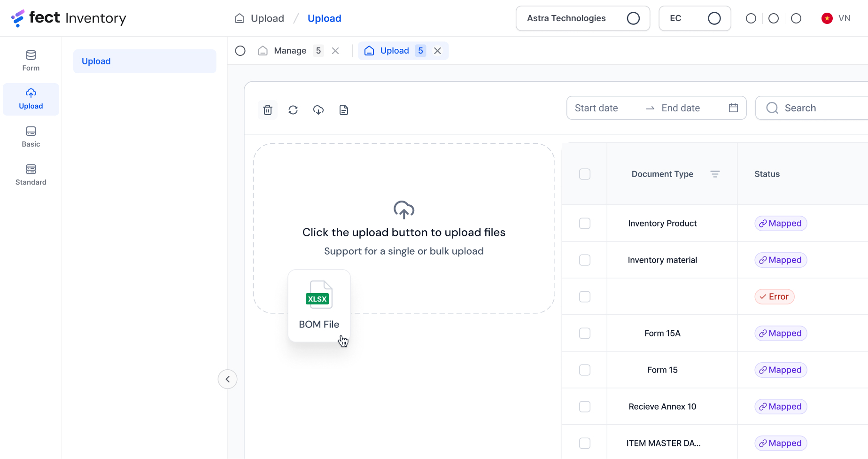
Task: Open the Standard section in sidebar
Action: point(31,175)
